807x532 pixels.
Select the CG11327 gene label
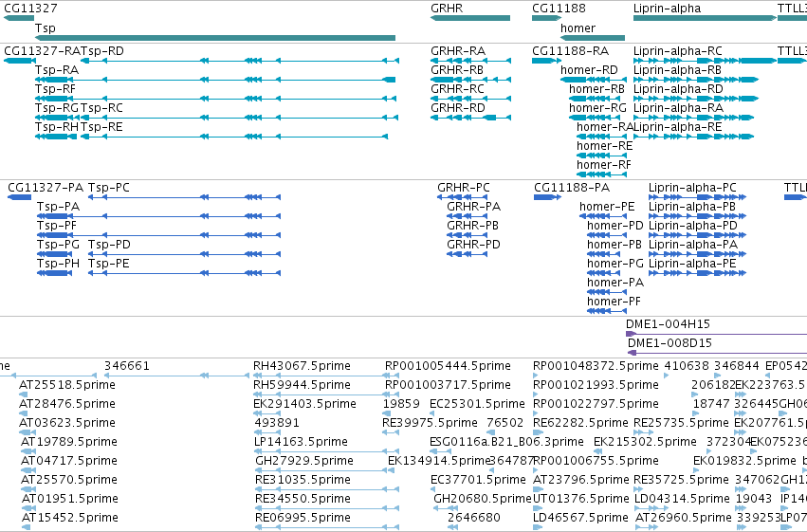pos(30,9)
